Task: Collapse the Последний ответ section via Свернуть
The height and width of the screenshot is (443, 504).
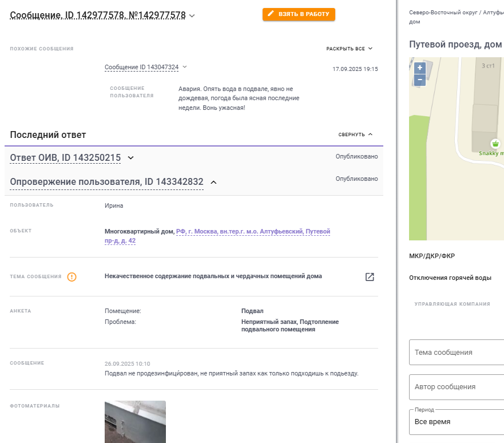Action: [x=355, y=135]
